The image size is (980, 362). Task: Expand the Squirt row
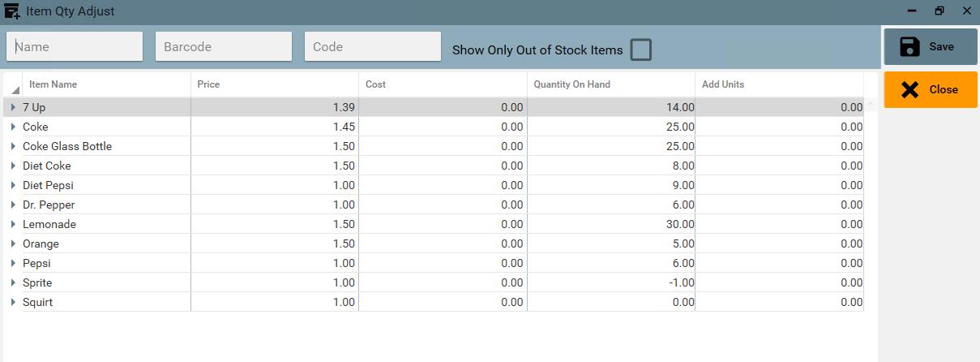click(13, 302)
